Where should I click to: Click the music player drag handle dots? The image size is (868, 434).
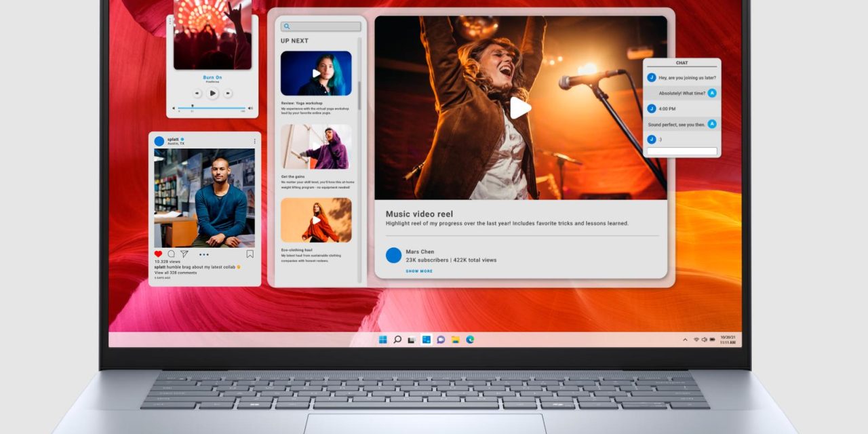170,22
